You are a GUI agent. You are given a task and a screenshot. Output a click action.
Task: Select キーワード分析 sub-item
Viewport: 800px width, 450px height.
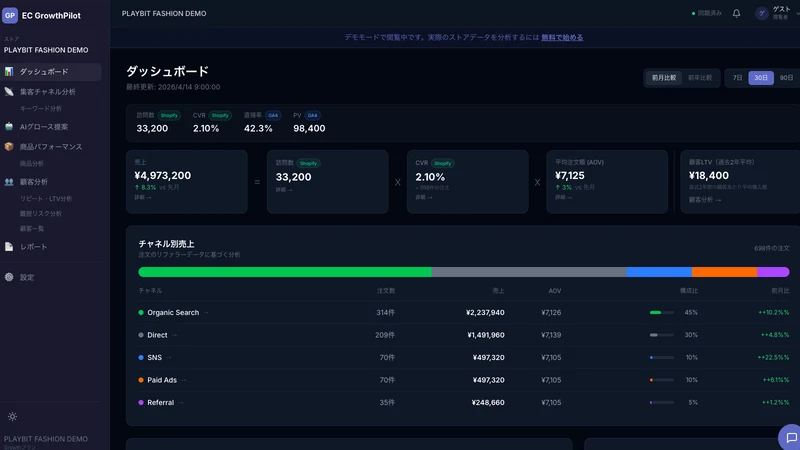click(40, 109)
